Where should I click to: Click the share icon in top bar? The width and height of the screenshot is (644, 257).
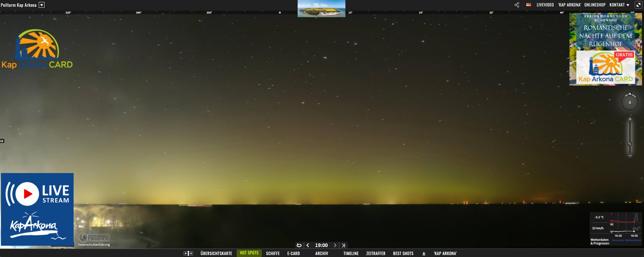coord(517,5)
